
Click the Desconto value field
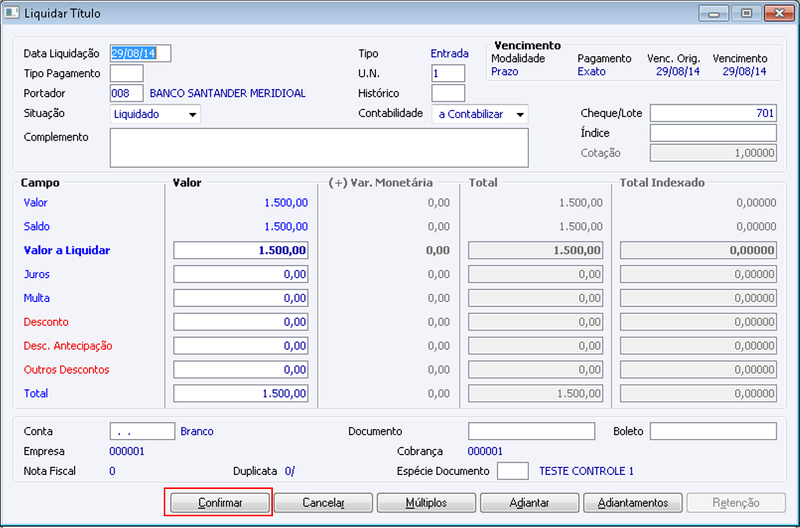[241, 322]
